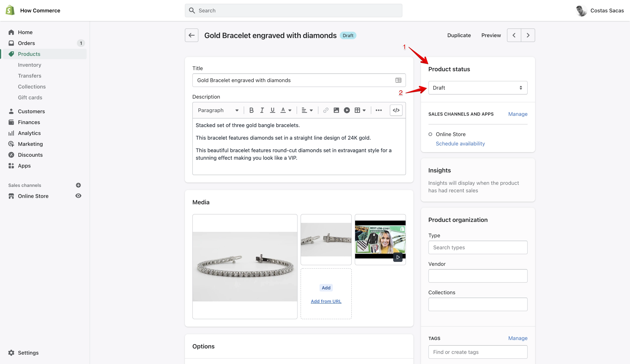Click the Manage tags link
Viewport: 630px width, 364px height.
click(518, 338)
